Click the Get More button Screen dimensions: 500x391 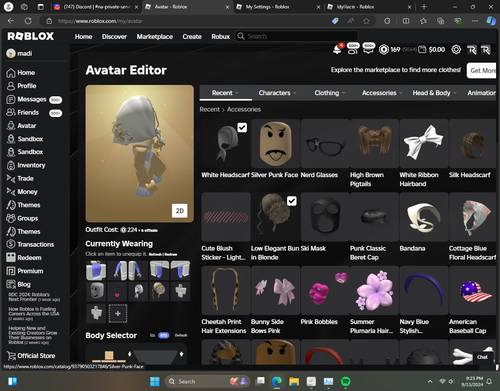[x=482, y=70]
